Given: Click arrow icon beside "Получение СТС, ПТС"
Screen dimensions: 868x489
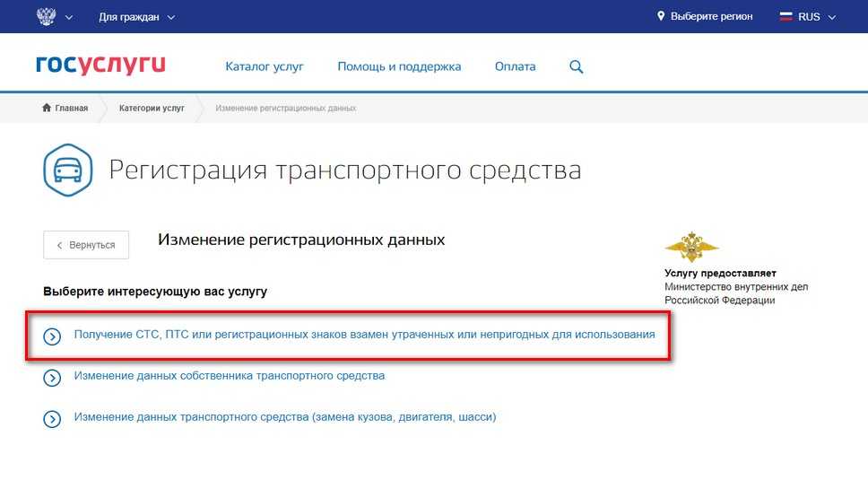Looking at the screenshot, I should pos(52,336).
